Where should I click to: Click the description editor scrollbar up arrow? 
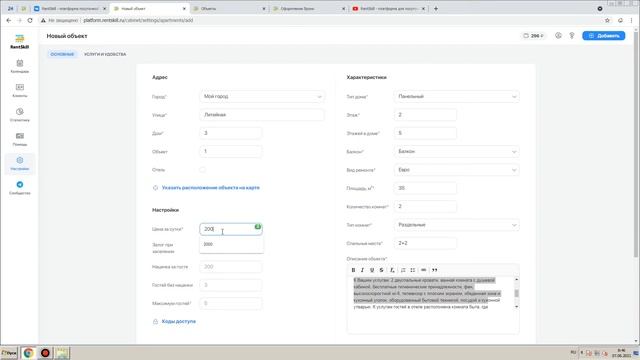pos(516,280)
